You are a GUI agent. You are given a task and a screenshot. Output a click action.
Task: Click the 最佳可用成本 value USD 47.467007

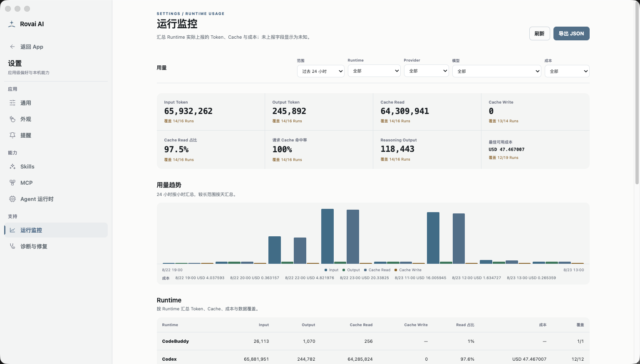(x=506, y=149)
